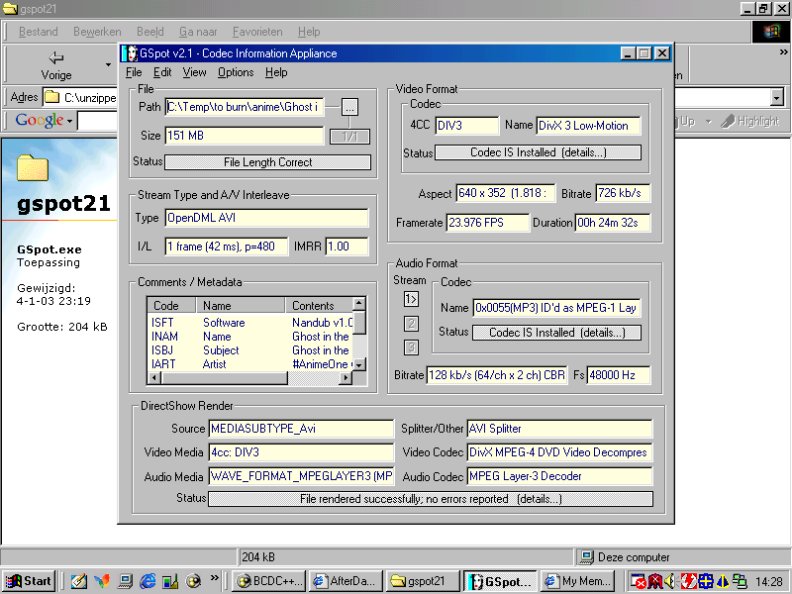Switch to My Mem... taskbar button
The height and width of the screenshot is (594, 792).
[x=577, y=581]
